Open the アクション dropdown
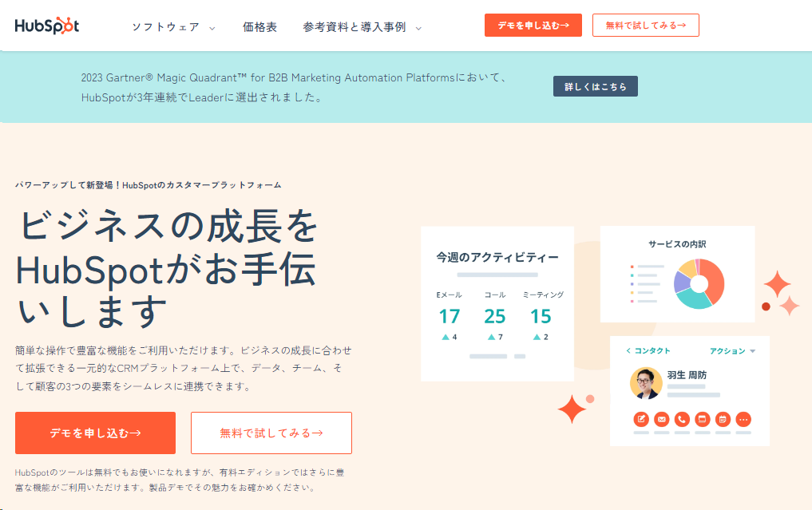The height and width of the screenshot is (510, 812). pyautogui.click(x=732, y=351)
